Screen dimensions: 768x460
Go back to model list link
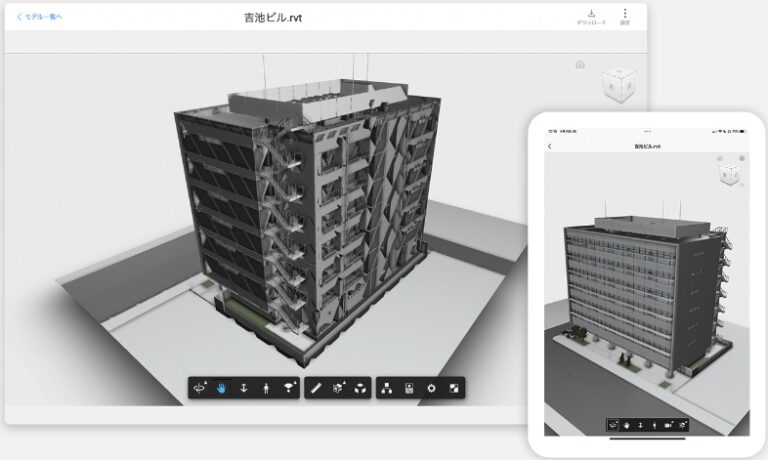40,17
